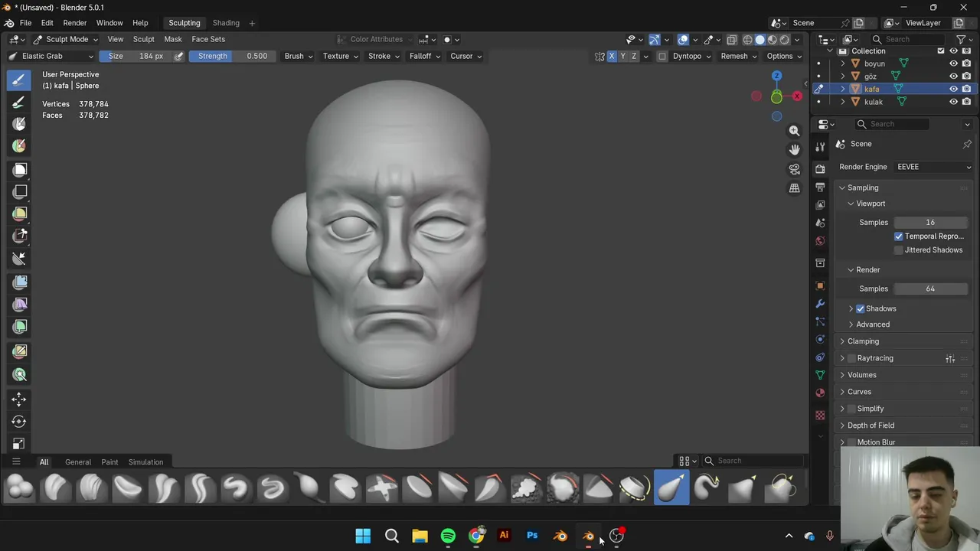This screenshot has height=551, width=980.
Task: Open the Sculpt Mode dropdown
Action: click(66, 39)
